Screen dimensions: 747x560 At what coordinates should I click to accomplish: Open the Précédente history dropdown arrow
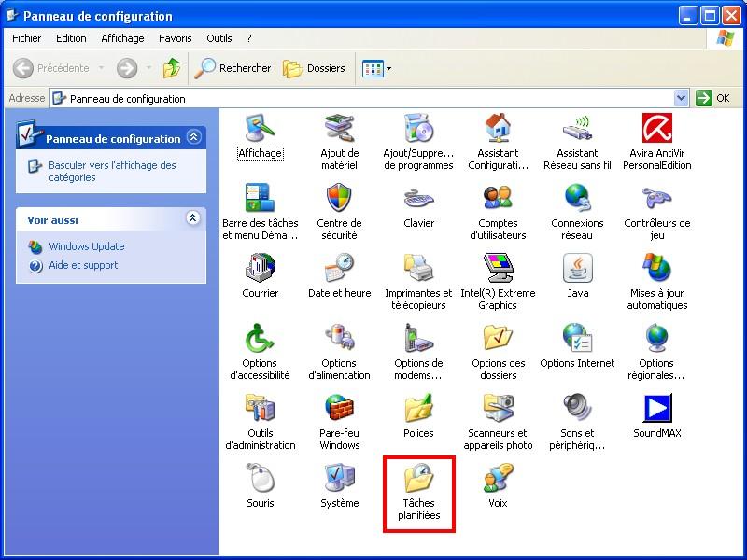tap(101, 68)
